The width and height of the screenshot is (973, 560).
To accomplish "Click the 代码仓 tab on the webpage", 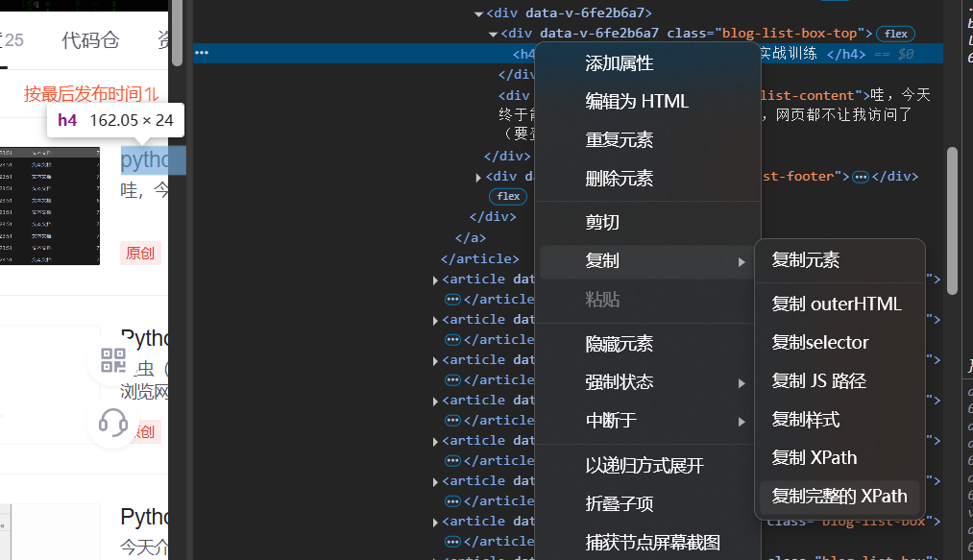I will (x=90, y=40).
